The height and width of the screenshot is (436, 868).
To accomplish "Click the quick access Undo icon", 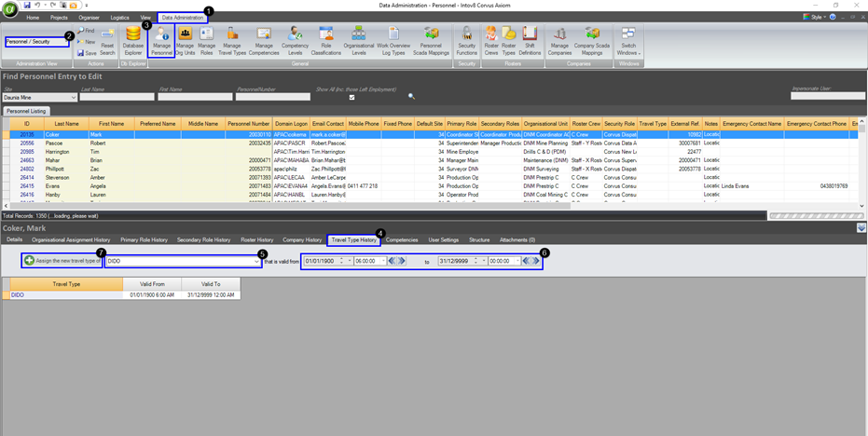I will pyautogui.click(x=36, y=5).
